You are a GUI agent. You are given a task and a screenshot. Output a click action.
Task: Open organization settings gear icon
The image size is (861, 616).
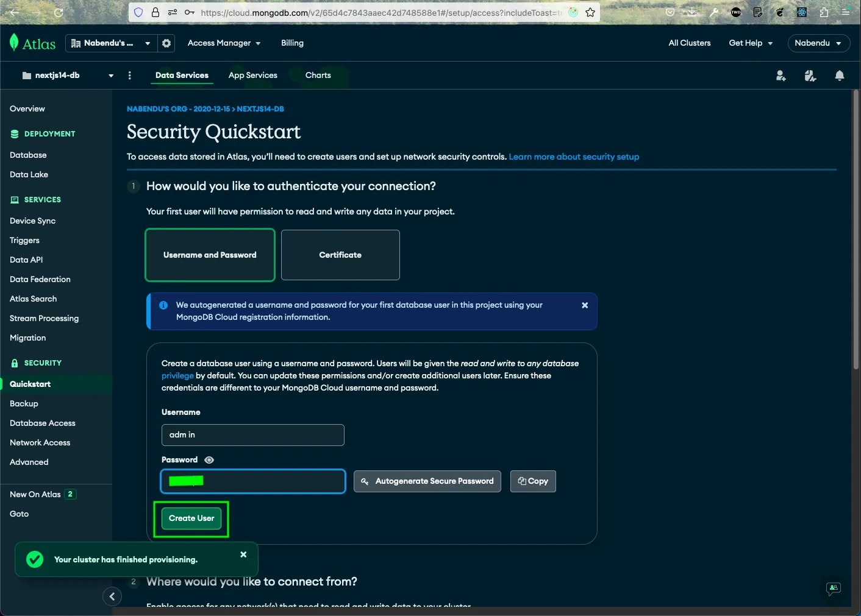[166, 43]
